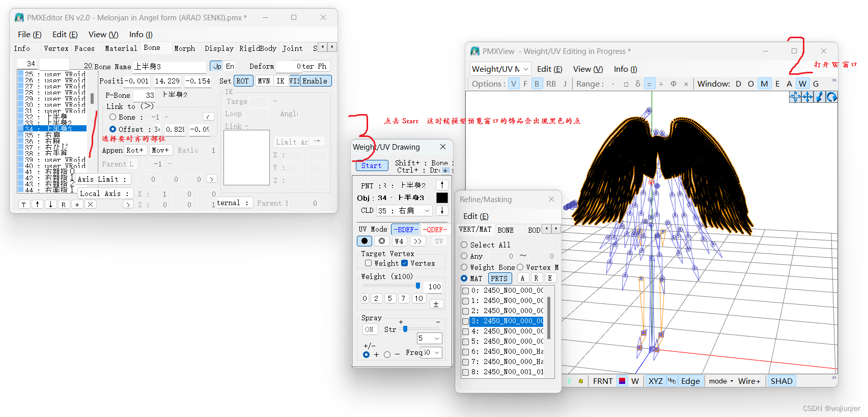The image size is (868, 417).
Task: Select the Bone radio button under Link to
Action: pos(113,117)
